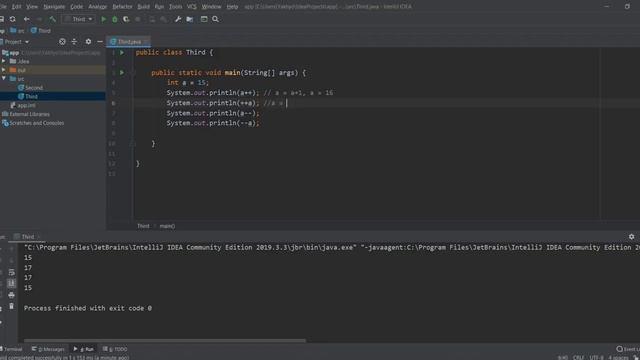
Task: Open the Third run configuration dropdown
Action: pyautogui.click(x=79, y=19)
